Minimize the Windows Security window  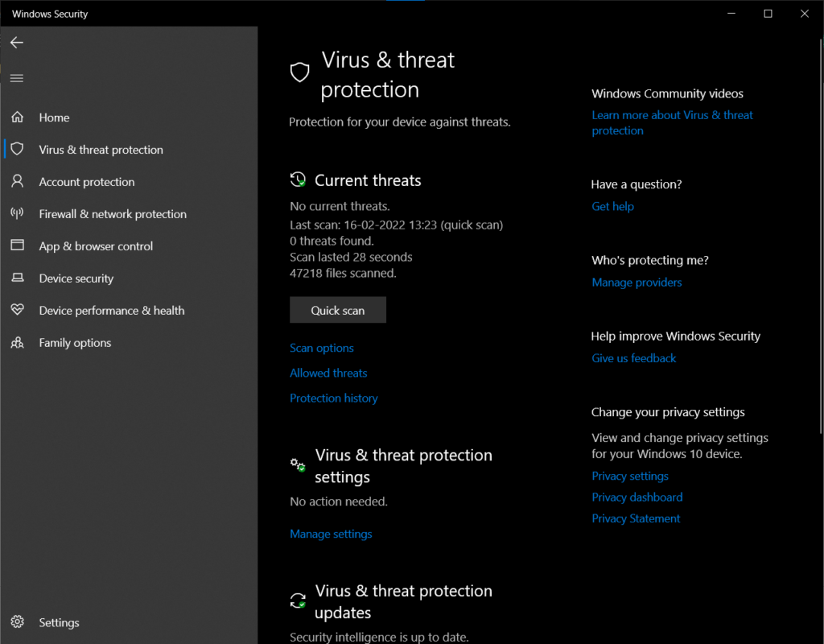(731, 14)
